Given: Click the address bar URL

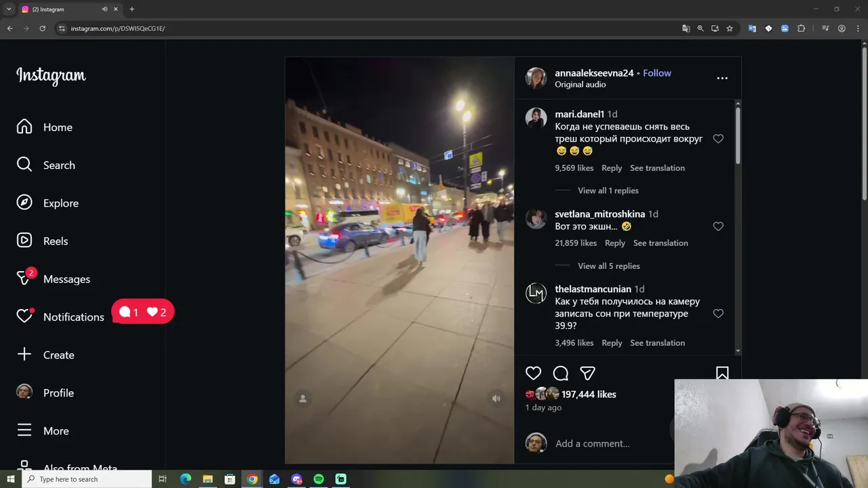Looking at the screenshot, I should pos(118,28).
